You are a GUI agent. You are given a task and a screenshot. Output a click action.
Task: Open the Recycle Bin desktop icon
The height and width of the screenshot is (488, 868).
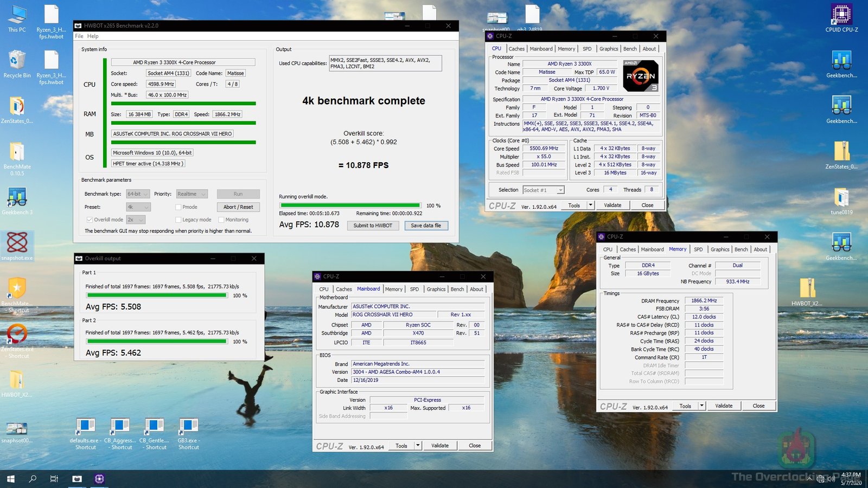click(17, 61)
